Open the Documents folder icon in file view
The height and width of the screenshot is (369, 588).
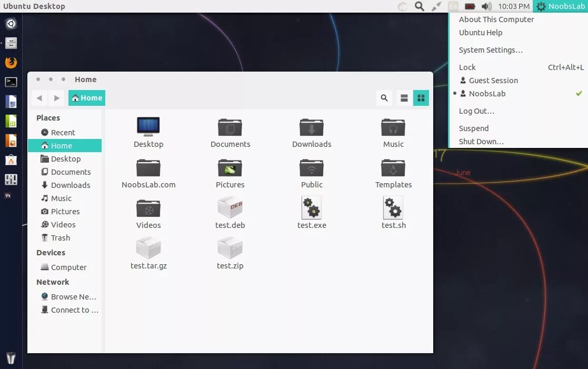click(230, 127)
